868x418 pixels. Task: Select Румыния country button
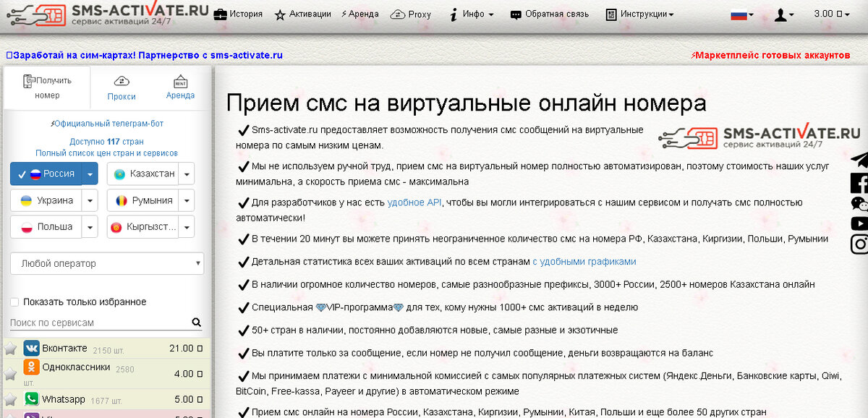click(142, 200)
